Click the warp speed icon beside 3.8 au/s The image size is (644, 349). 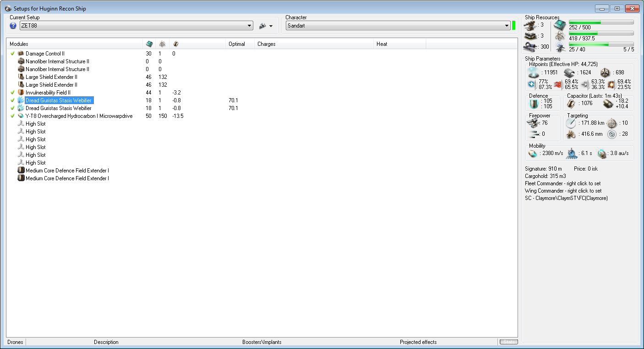point(602,153)
